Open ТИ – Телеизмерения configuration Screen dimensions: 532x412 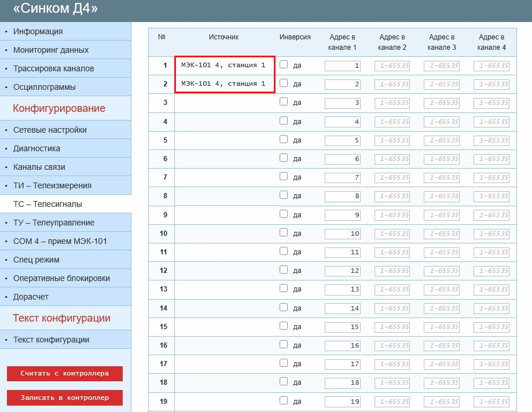(x=52, y=185)
